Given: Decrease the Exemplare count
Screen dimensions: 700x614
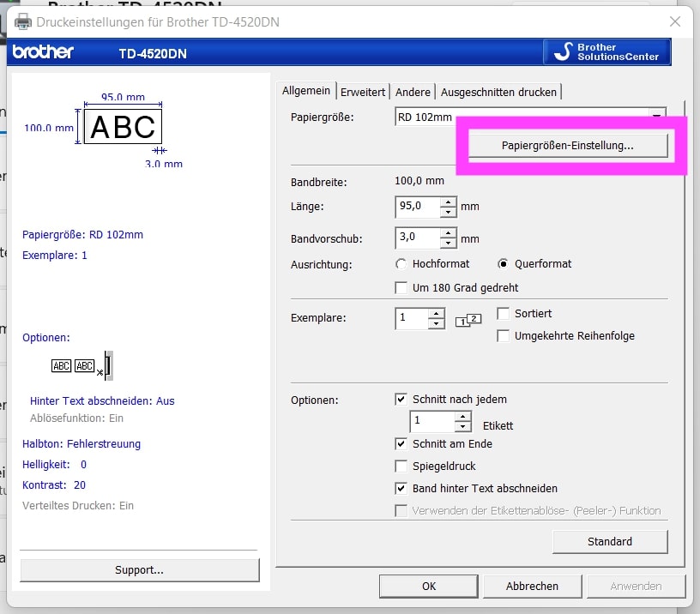Looking at the screenshot, I should (x=436, y=323).
